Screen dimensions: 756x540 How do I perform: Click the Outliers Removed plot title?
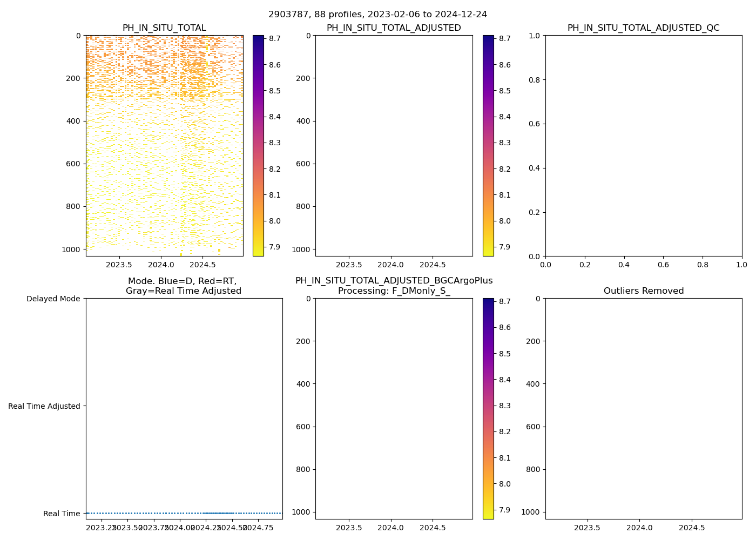tap(643, 291)
